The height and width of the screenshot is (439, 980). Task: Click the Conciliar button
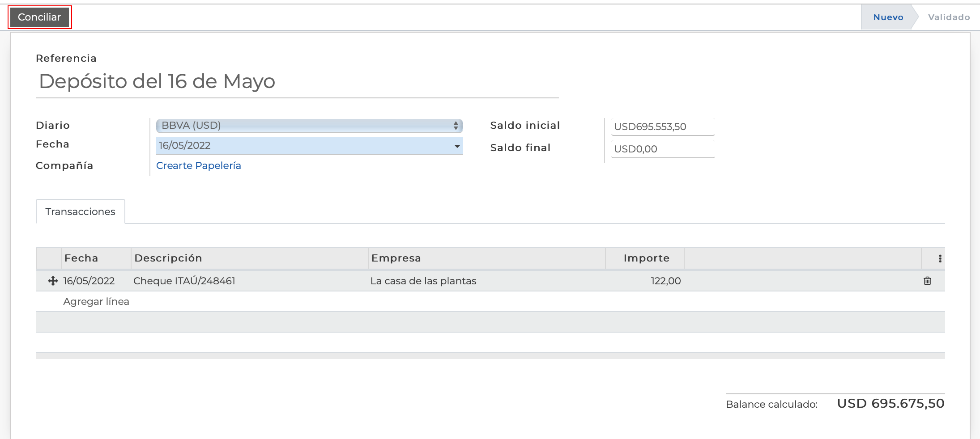39,17
